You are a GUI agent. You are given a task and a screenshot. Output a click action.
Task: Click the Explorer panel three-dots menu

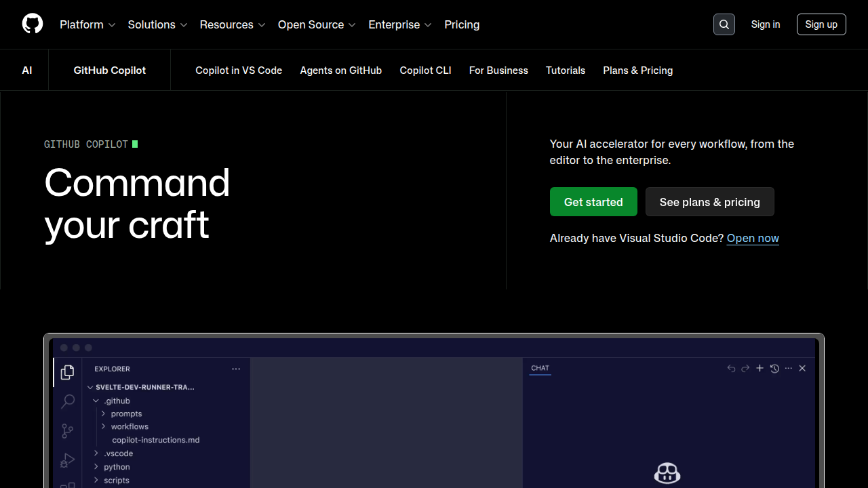click(236, 369)
